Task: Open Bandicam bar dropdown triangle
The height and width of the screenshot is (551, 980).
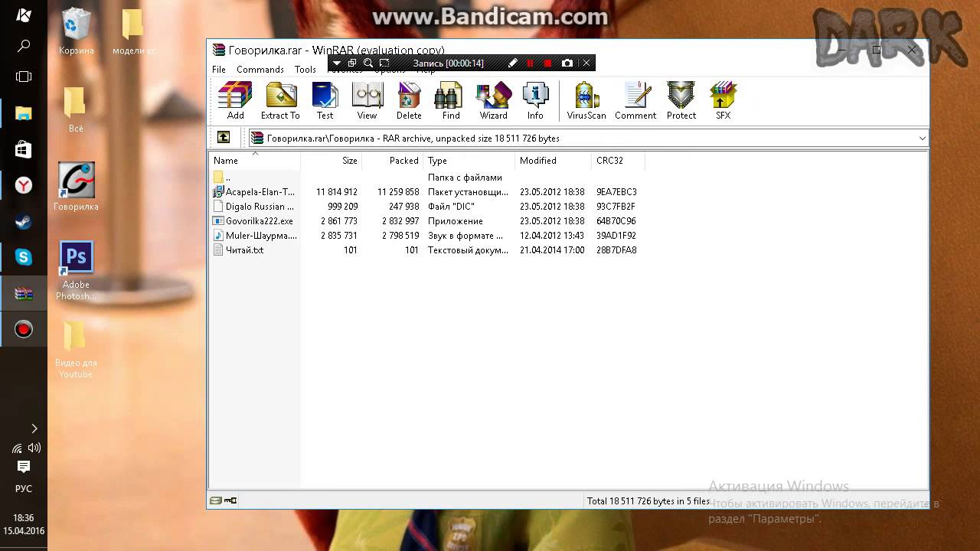Action: tap(337, 64)
